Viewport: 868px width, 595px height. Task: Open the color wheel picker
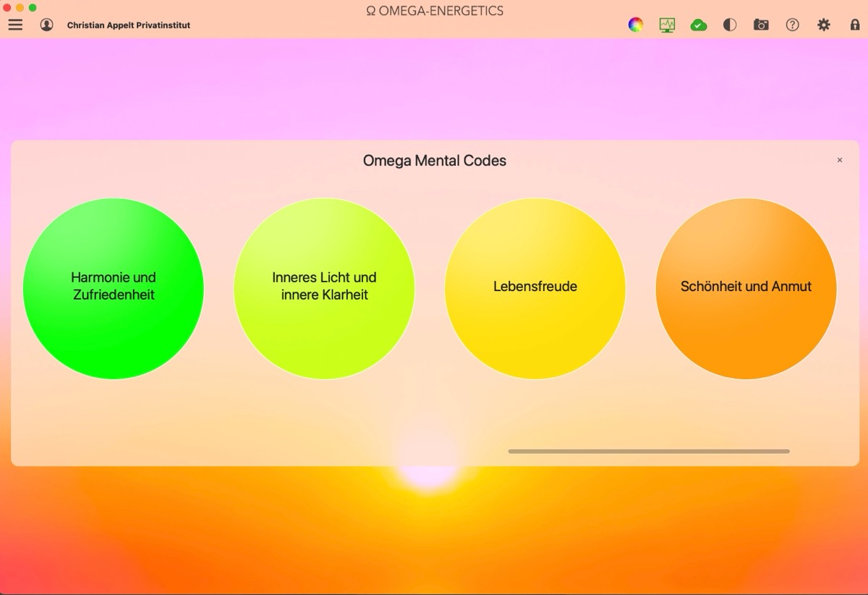(635, 25)
